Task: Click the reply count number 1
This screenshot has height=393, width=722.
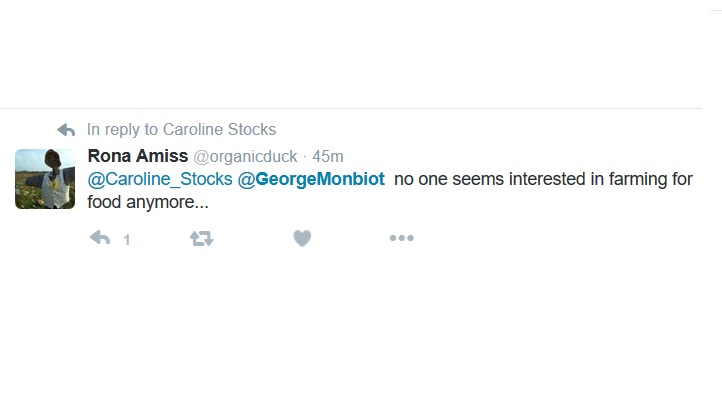Action: click(x=127, y=240)
